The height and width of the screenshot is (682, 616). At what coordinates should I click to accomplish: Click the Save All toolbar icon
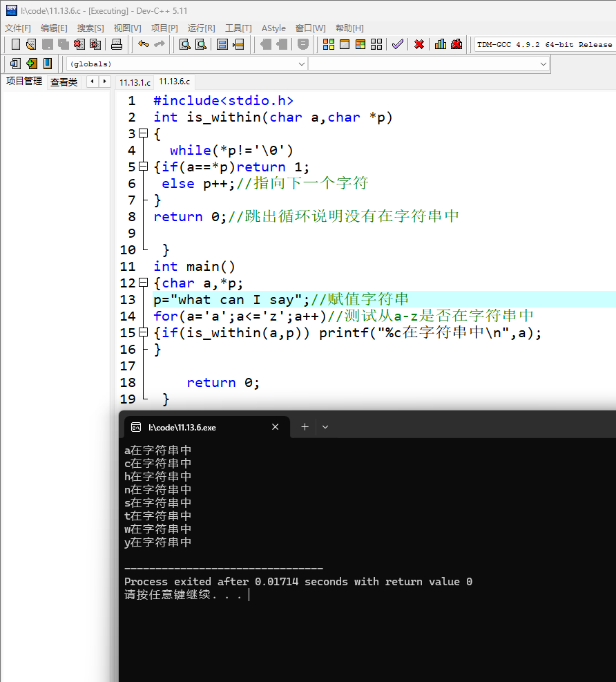point(64,44)
